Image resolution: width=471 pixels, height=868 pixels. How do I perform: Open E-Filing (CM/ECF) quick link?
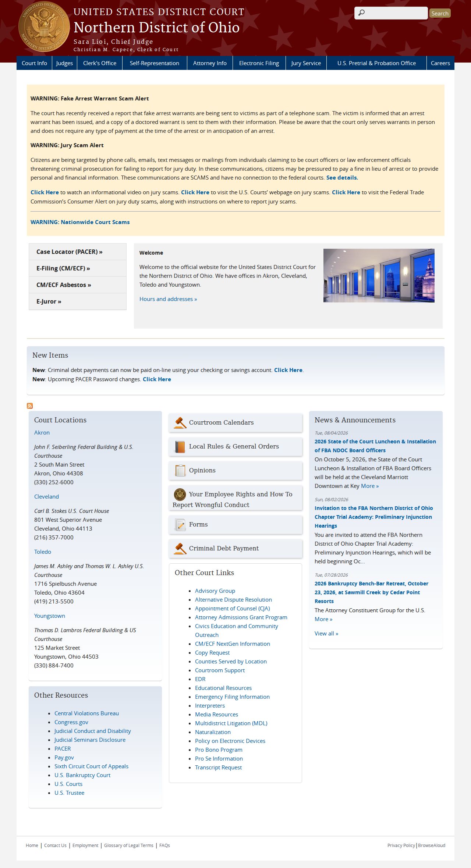pos(78,268)
